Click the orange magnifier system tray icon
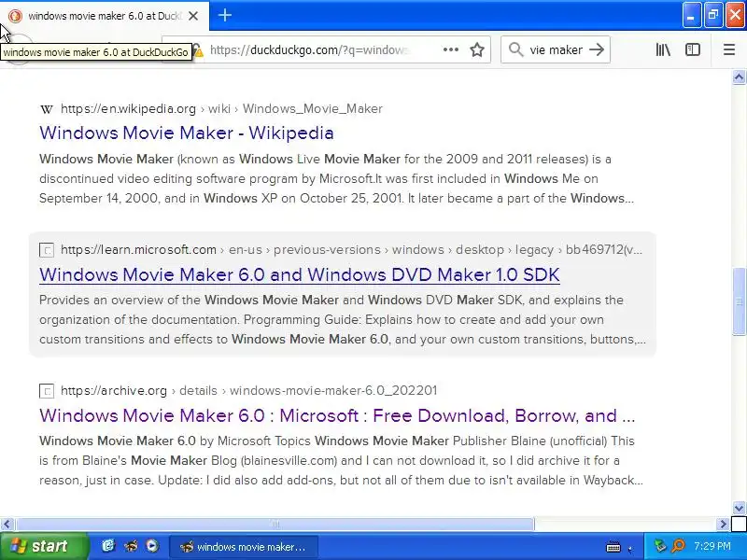Image resolution: width=747 pixels, height=560 pixels. click(x=678, y=546)
